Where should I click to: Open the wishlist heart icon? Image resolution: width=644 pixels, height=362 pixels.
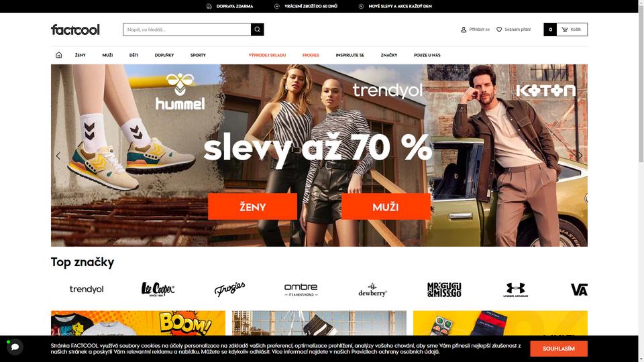pyautogui.click(x=499, y=29)
